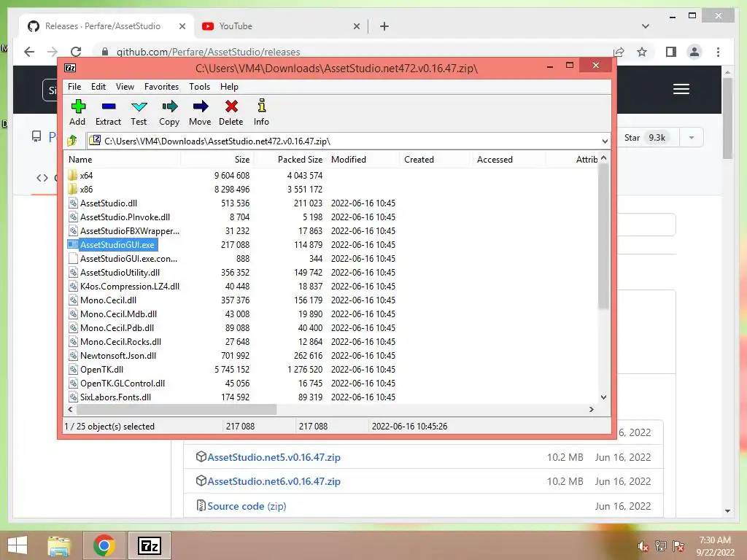Open a new Chrome tab
This screenshot has width=747, height=560.
pyautogui.click(x=384, y=26)
